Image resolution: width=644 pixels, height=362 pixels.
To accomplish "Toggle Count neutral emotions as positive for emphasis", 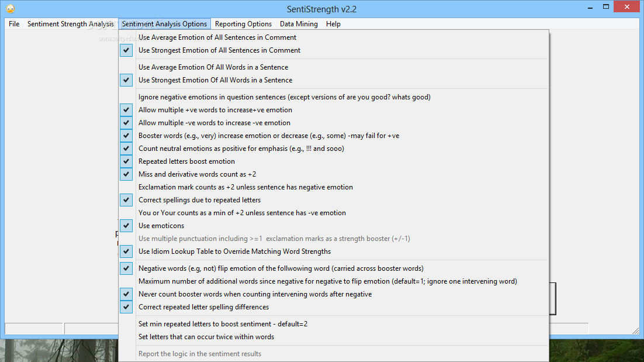I will [x=334, y=149].
